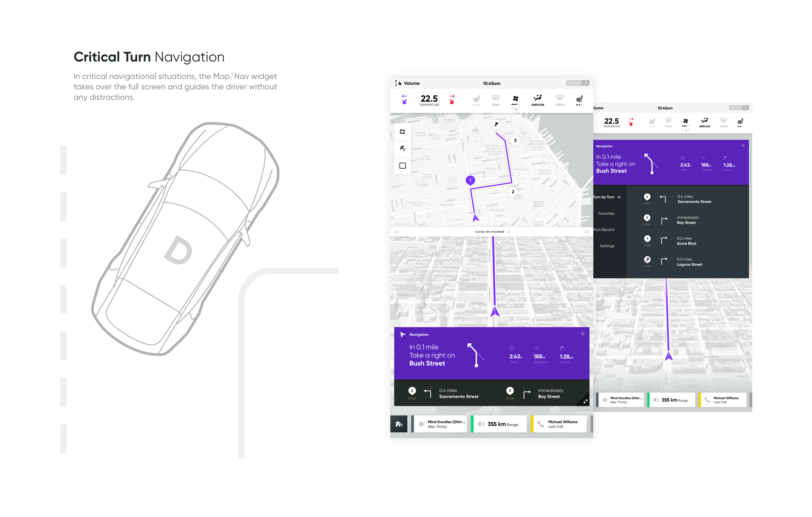
Task: Open the Settings menu item
Action: click(x=606, y=246)
